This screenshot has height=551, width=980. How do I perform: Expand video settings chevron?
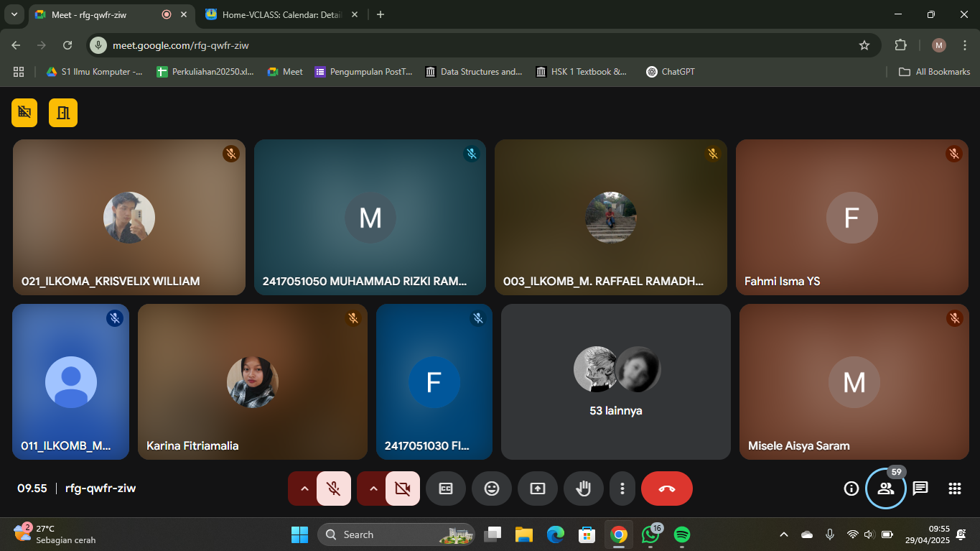(x=373, y=489)
